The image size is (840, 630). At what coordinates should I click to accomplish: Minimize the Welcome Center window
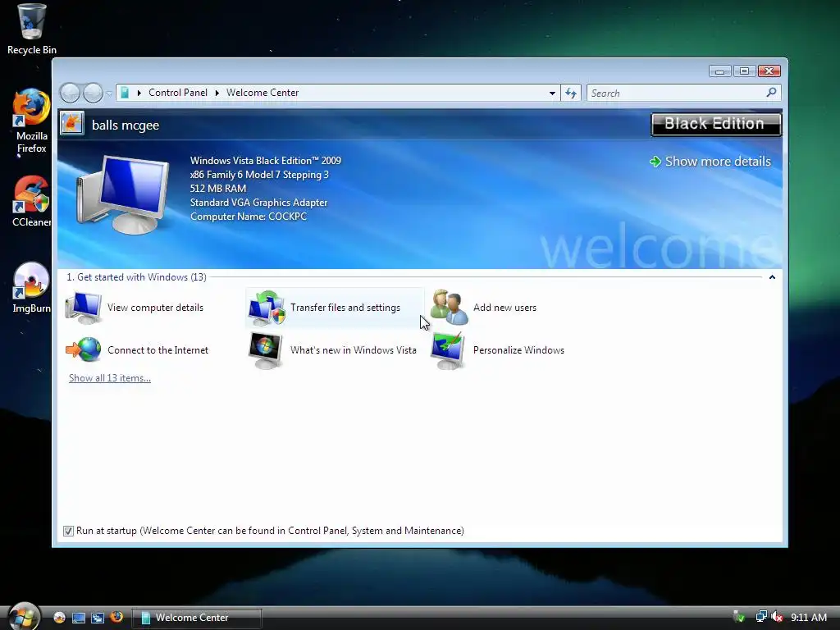pos(719,71)
